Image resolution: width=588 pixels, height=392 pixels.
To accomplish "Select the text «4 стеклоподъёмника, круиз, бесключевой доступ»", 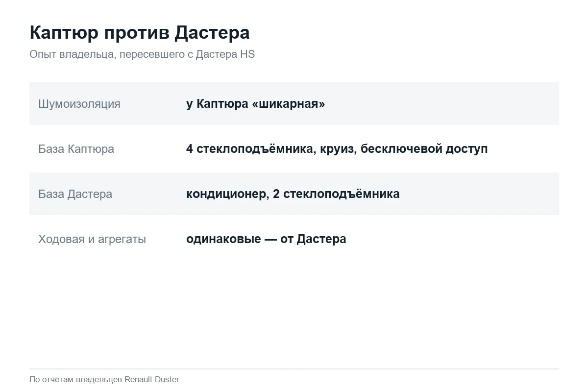I will (x=337, y=149).
